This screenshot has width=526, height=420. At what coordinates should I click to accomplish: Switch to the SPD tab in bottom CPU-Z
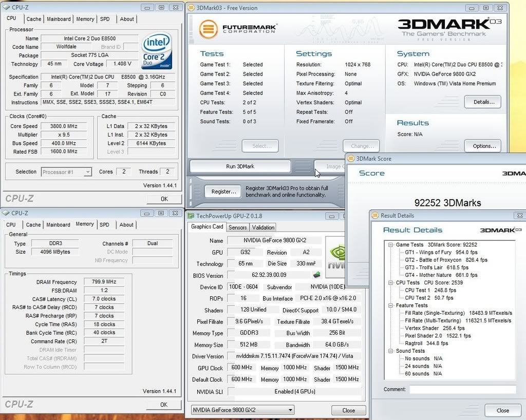tap(104, 224)
